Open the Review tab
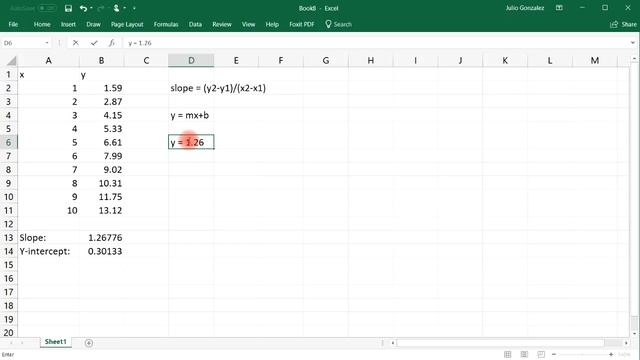The width and height of the screenshot is (640, 360). [222, 24]
